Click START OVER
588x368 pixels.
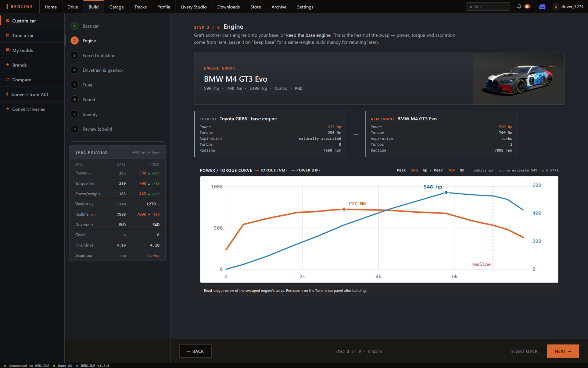tap(524, 351)
